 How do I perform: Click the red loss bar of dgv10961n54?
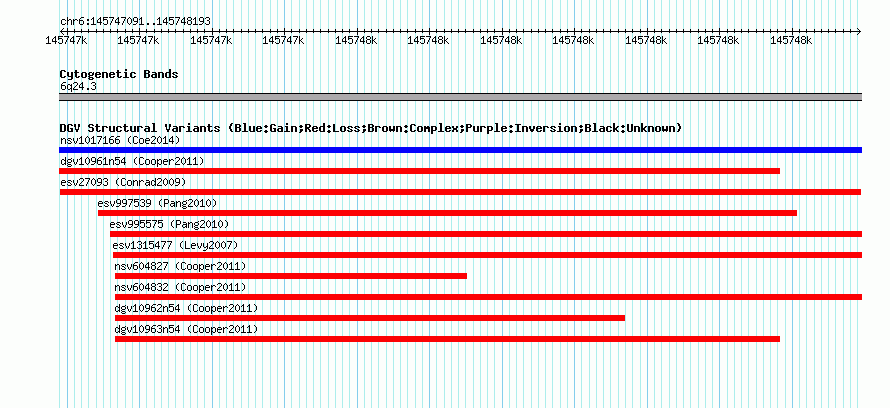point(419,171)
